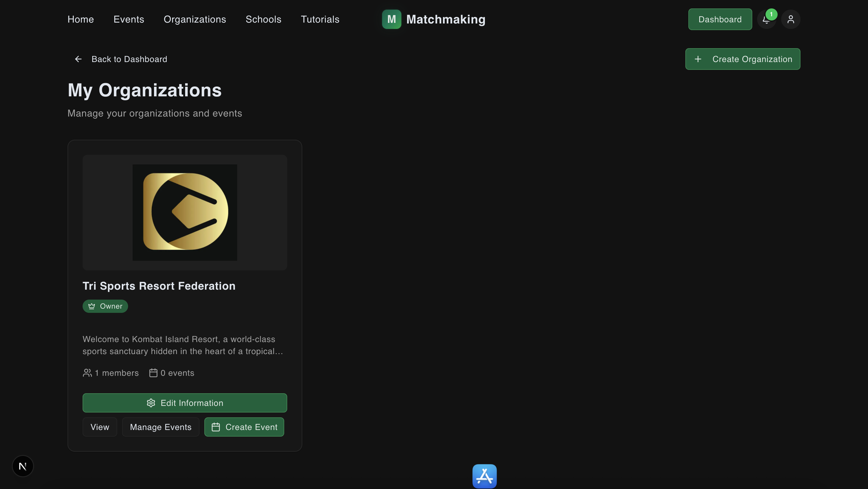Click the back arrow icon
Image resolution: width=868 pixels, height=489 pixels.
78,59
